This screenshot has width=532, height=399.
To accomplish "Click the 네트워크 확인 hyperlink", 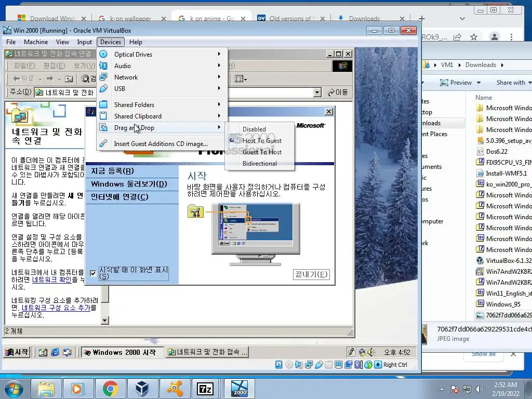I will pyautogui.click(x=51, y=280).
